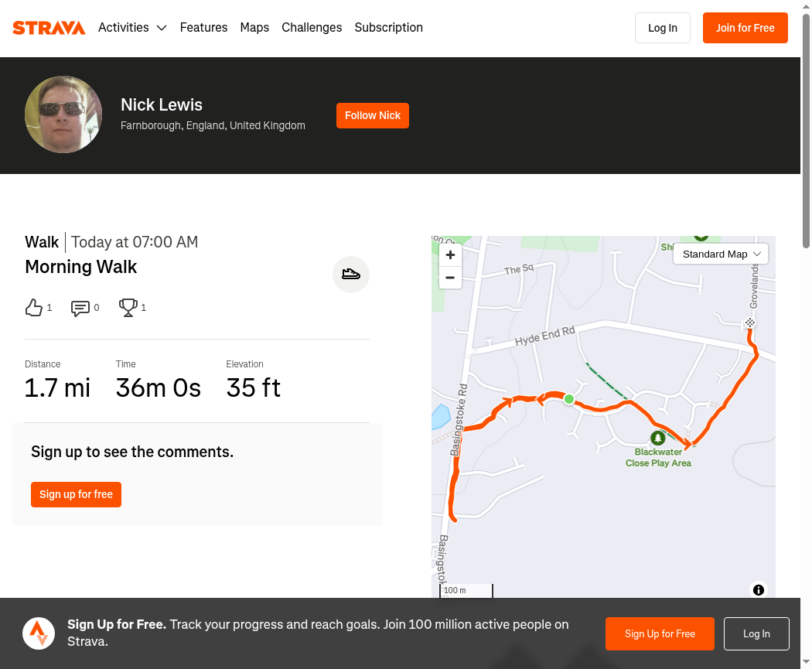Zoom in on the map
The width and height of the screenshot is (812, 669).
click(450, 254)
